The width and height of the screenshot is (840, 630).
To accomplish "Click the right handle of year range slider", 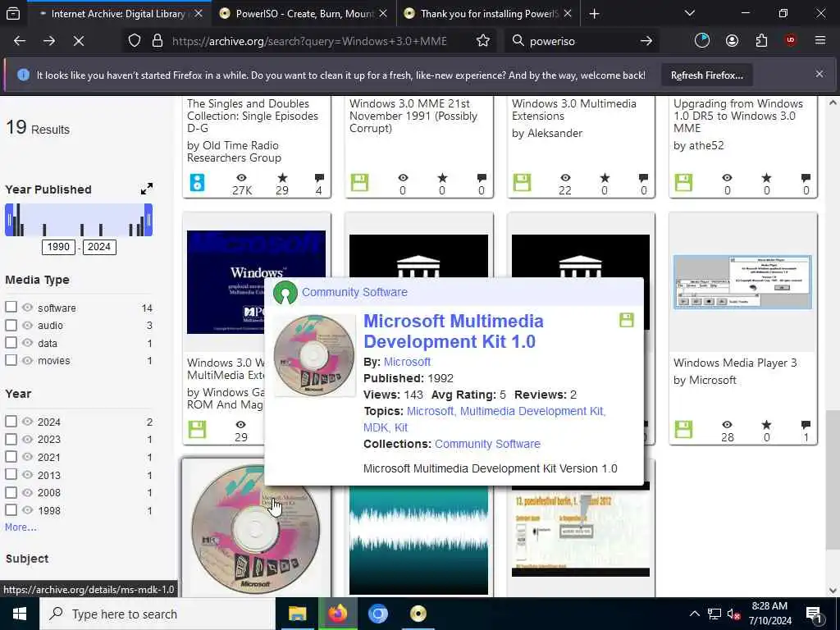I will pyautogui.click(x=148, y=220).
